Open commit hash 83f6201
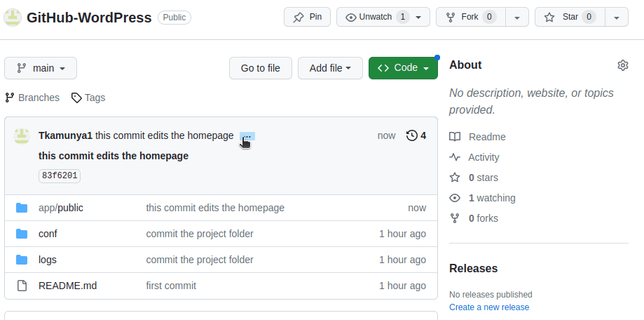 click(x=60, y=175)
